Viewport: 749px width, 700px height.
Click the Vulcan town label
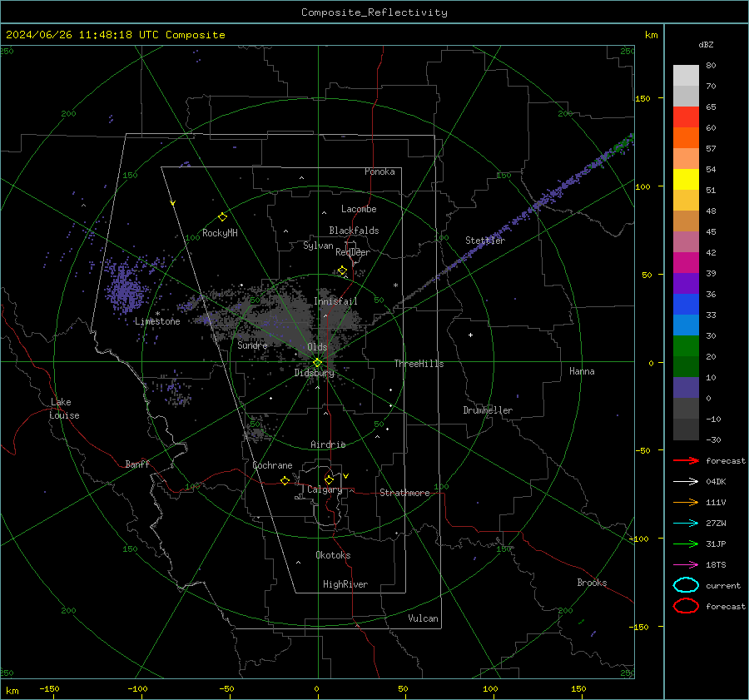[x=423, y=618]
